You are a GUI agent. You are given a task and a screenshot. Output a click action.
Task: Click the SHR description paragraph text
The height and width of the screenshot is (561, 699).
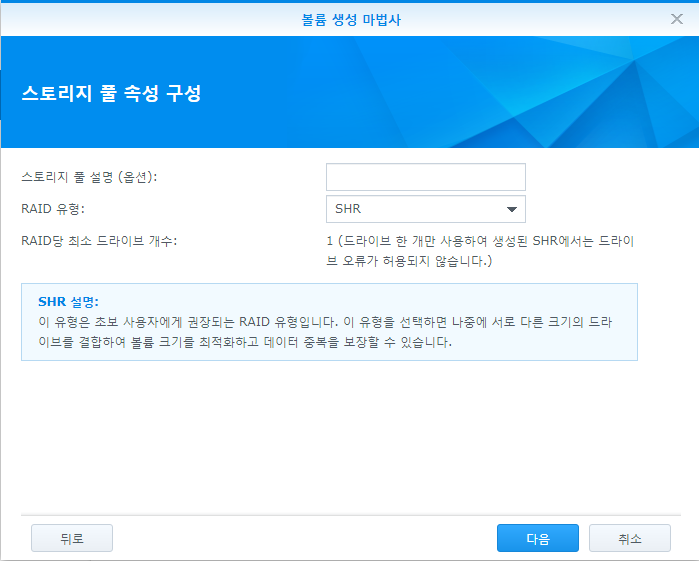325,332
